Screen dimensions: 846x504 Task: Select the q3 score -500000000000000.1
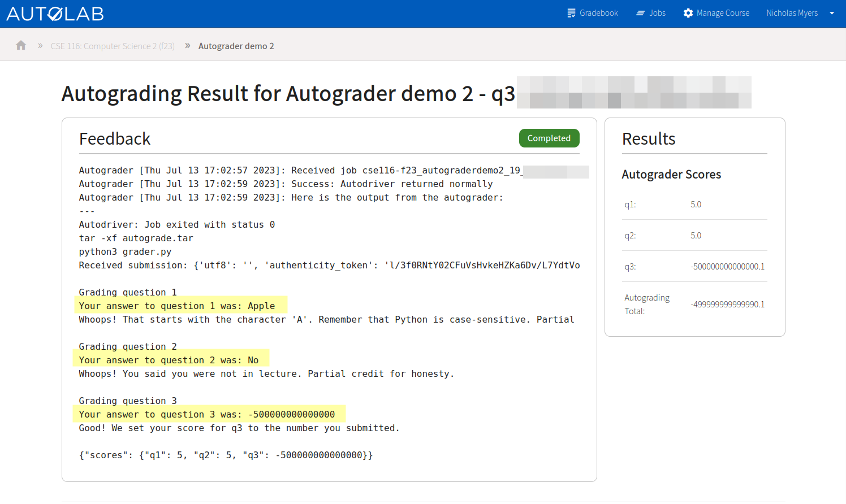coord(727,267)
